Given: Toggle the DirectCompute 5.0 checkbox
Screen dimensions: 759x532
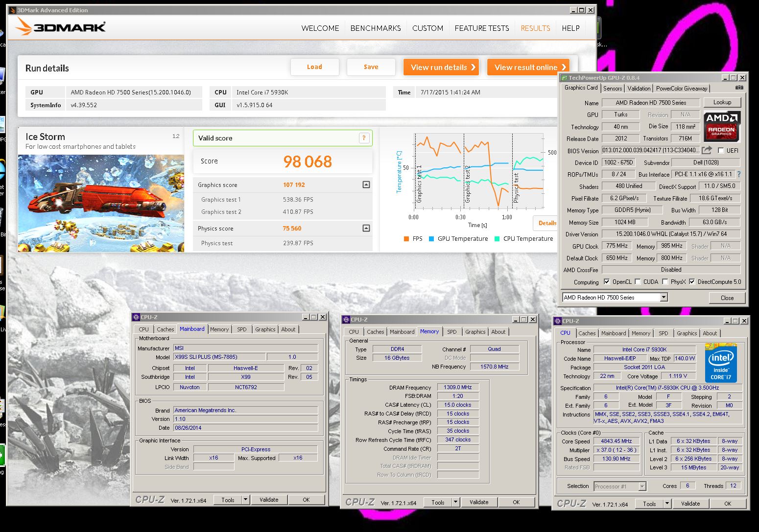Looking at the screenshot, I should click(x=692, y=281).
